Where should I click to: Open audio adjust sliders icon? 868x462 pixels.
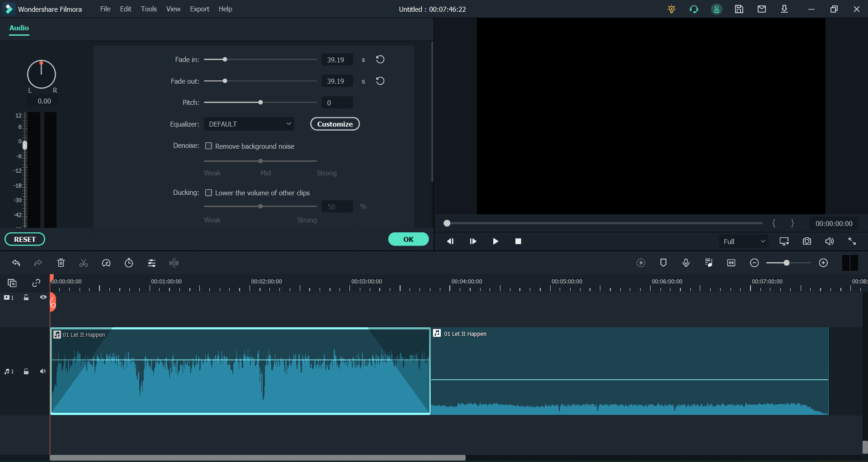[x=151, y=263]
